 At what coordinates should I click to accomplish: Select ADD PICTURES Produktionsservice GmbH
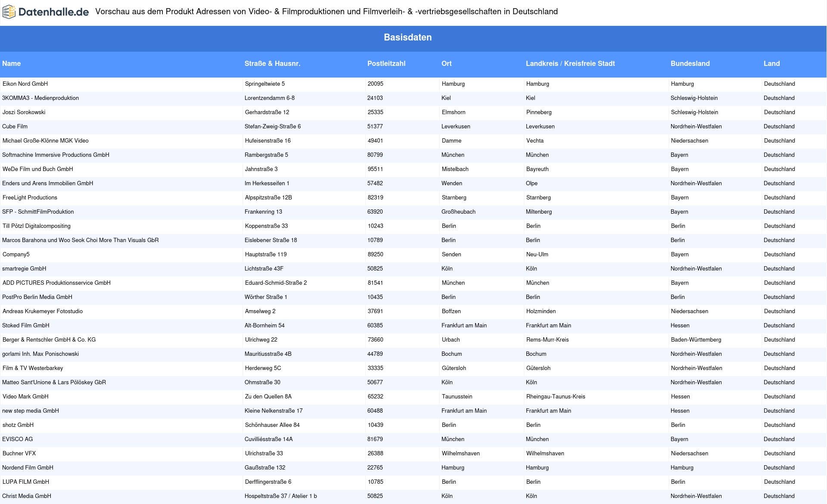(x=56, y=283)
